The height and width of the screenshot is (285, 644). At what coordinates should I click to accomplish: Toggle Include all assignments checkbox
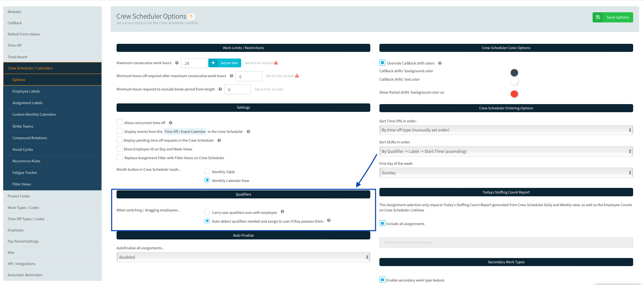[x=383, y=223]
